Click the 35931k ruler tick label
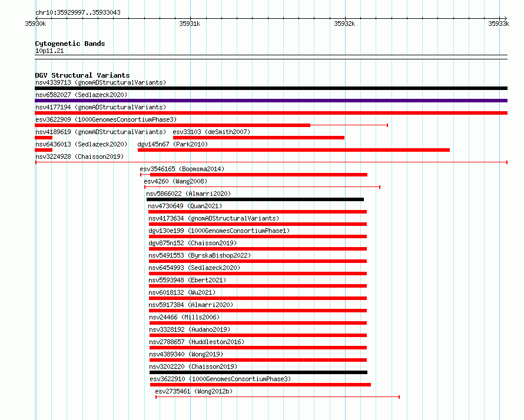The image size is (524, 420). 190,24
